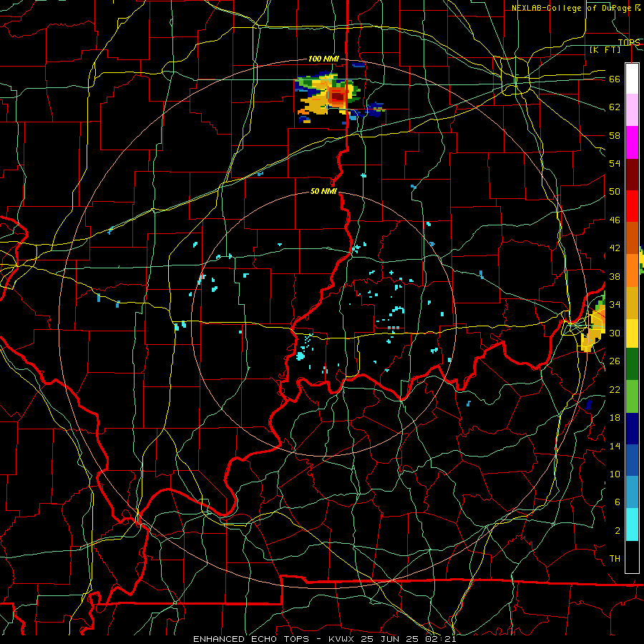Click the 22 legend value

click(x=615, y=389)
